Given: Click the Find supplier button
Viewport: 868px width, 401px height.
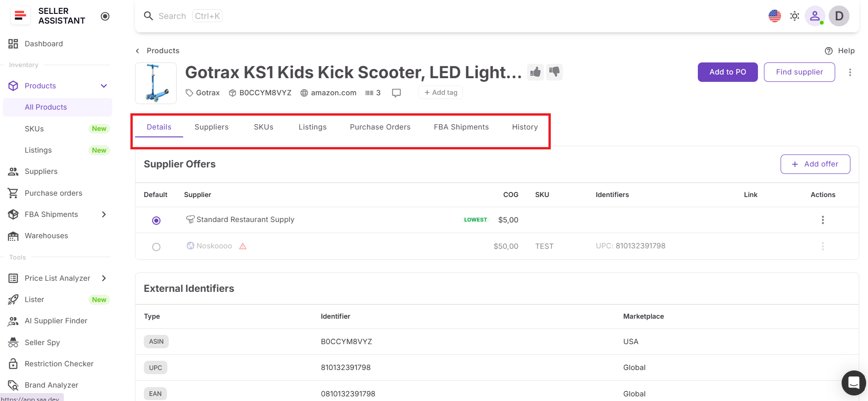Looking at the screenshot, I should click(x=800, y=72).
